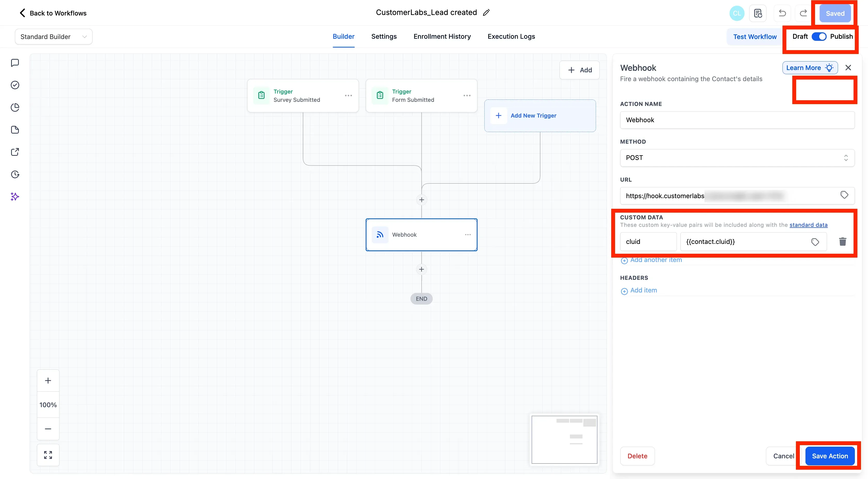Click the END node
The width and height of the screenshot is (868, 479).
coord(421,299)
